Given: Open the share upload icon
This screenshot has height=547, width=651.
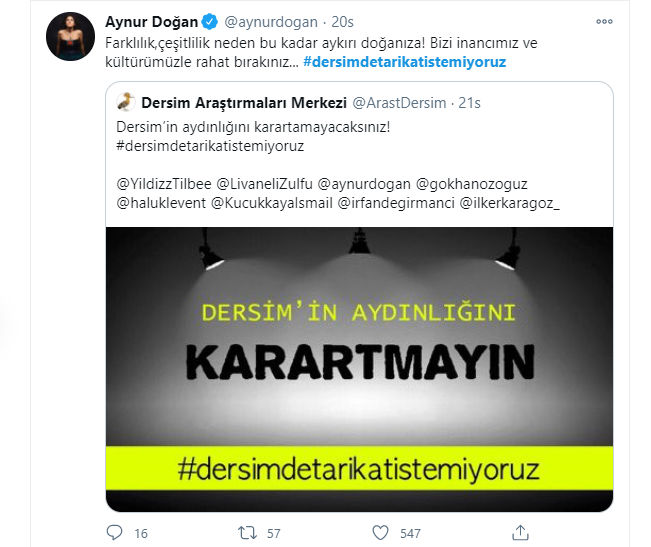Looking at the screenshot, I should pyautogui.click(x=520, y=532).
